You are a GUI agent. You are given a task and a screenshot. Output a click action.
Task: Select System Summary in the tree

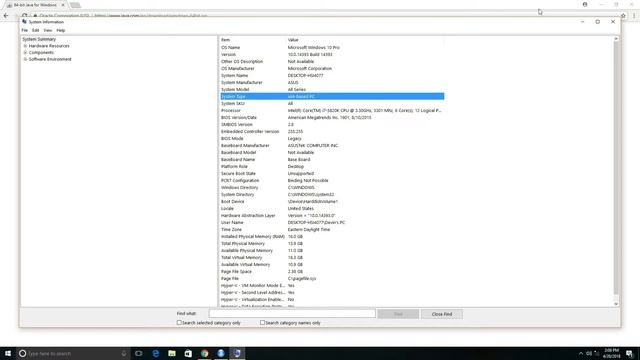[x=39, y=39]
